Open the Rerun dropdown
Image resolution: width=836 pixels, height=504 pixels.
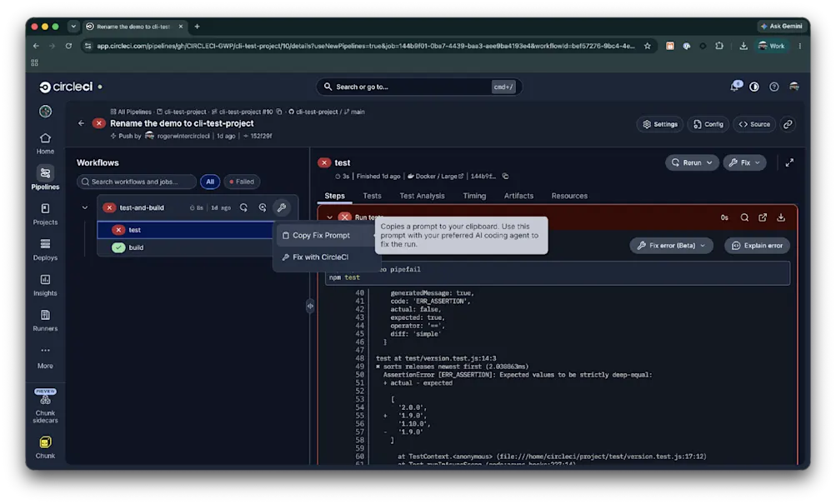[x=692, y=162]
